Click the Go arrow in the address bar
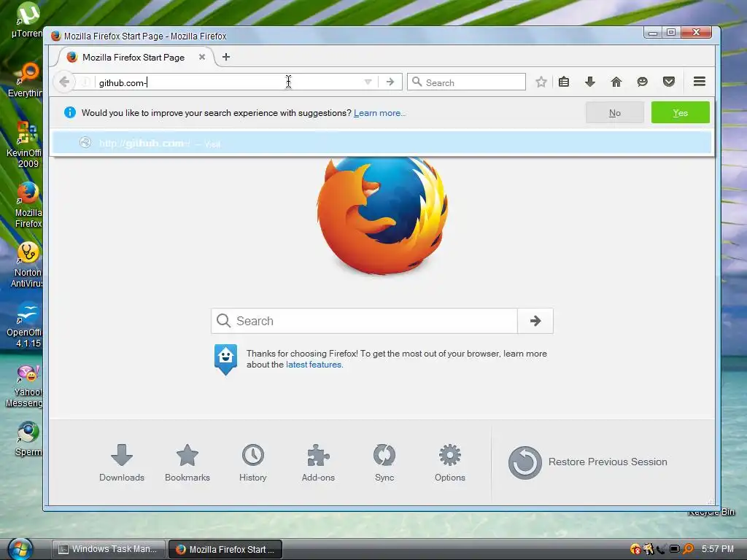747x560 pixels. pyautogui.click(x=390, y=82)
